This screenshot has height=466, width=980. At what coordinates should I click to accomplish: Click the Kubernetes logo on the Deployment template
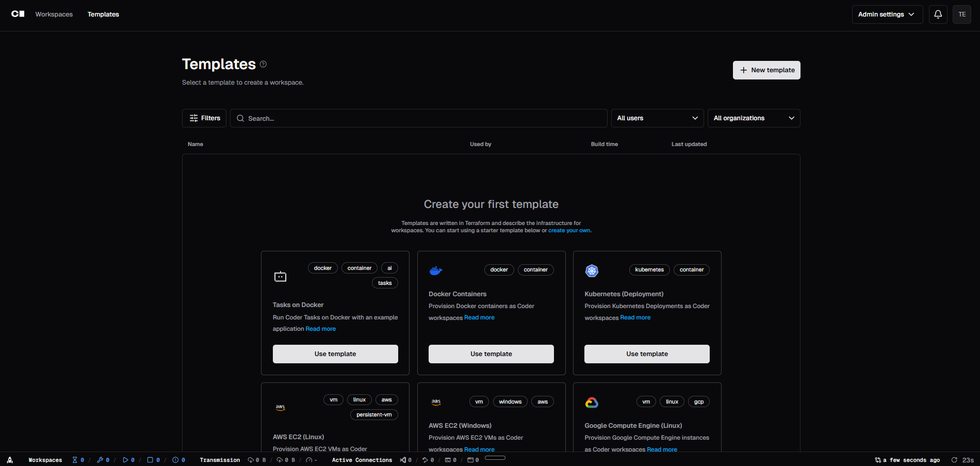pyautogui.click(x=592, y=270)
